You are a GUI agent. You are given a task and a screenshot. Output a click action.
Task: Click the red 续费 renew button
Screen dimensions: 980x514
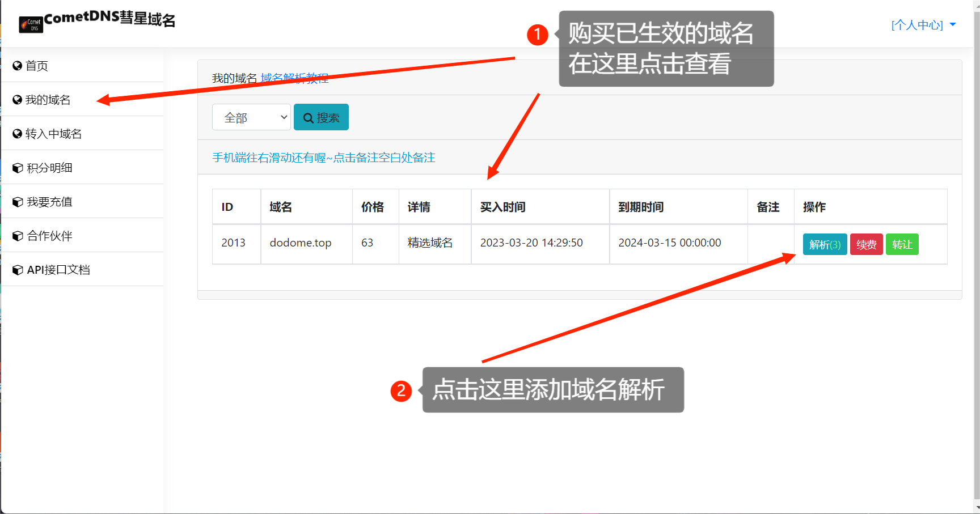pyautogui.click(x=866, y=244)
